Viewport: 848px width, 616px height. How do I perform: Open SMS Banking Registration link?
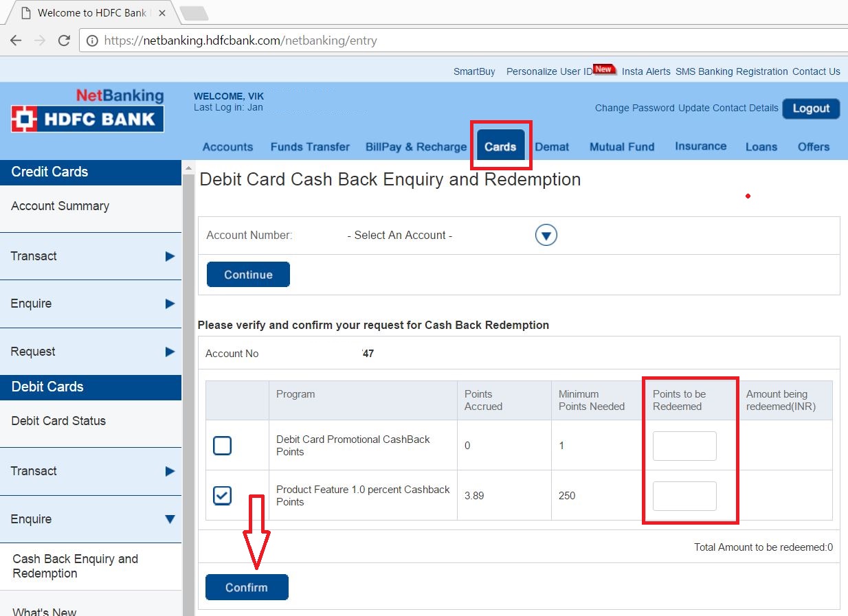tap(731, 71)
